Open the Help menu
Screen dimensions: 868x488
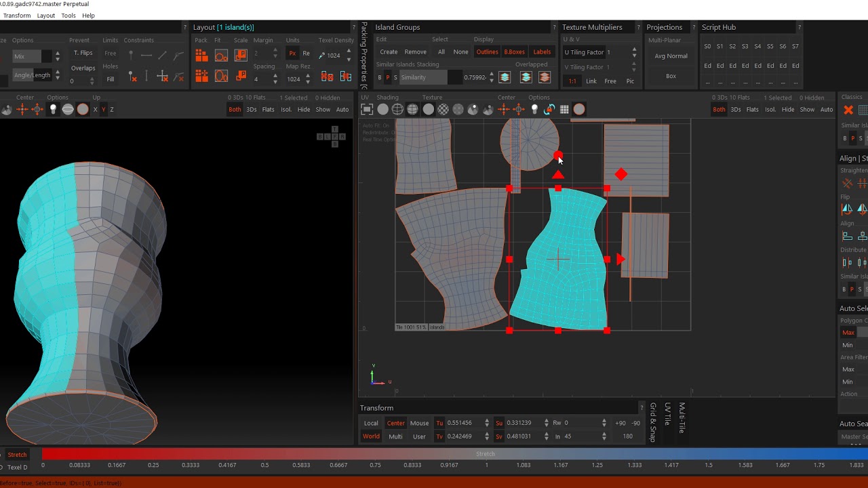[x=89, y=16]
